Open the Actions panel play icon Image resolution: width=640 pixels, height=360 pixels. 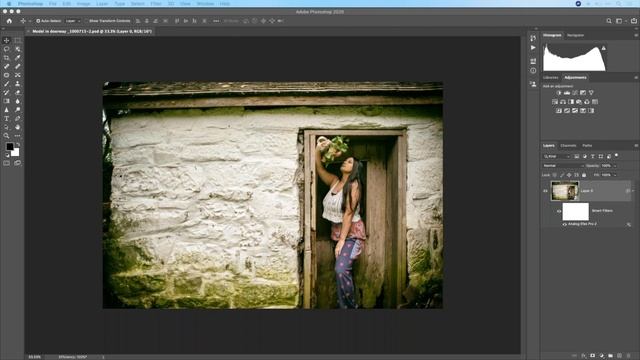coord(533,48)
